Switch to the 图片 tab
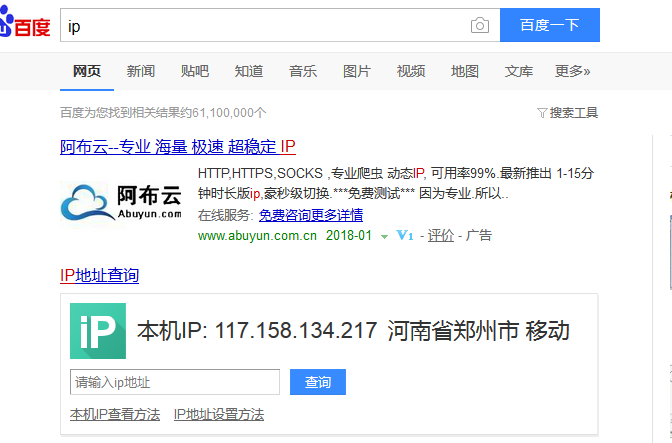 point(357,71)
